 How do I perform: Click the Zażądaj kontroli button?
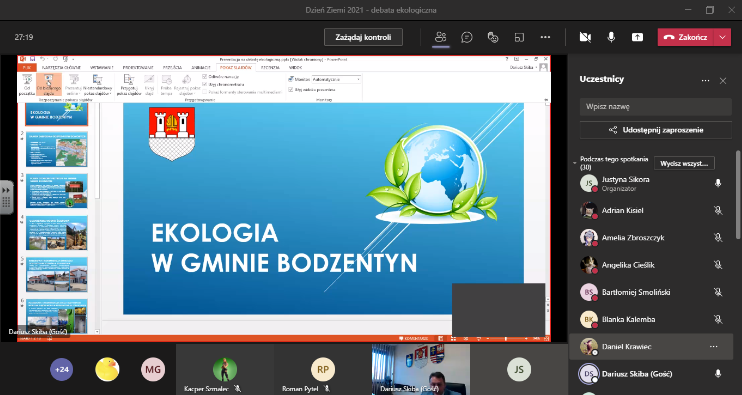point(363,37)
